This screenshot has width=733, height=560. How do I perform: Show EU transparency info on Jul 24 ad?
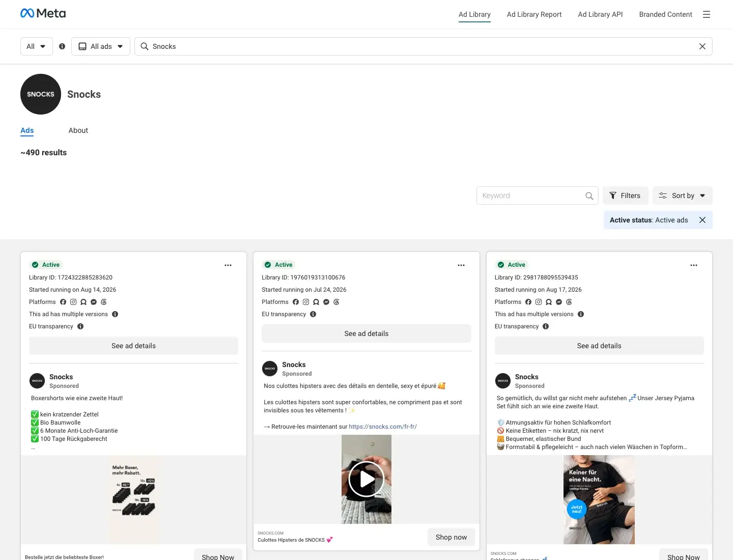pos(313,314)
